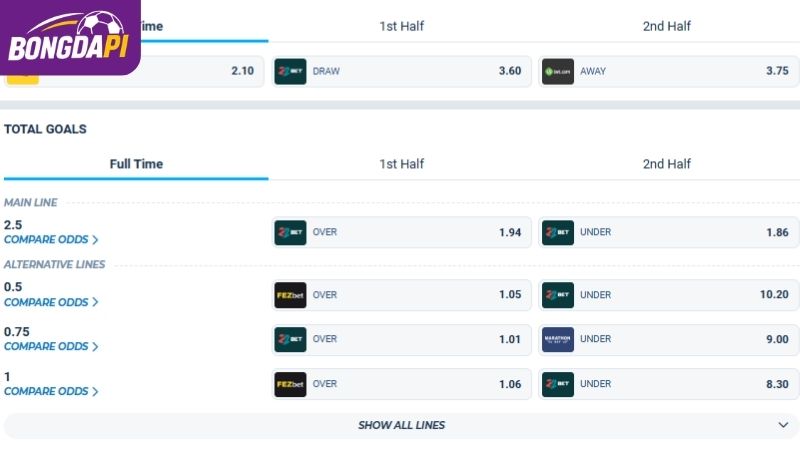Open Compare Odds arrow for line 1
Screen dimensions: 800x450
pos(95,392)
